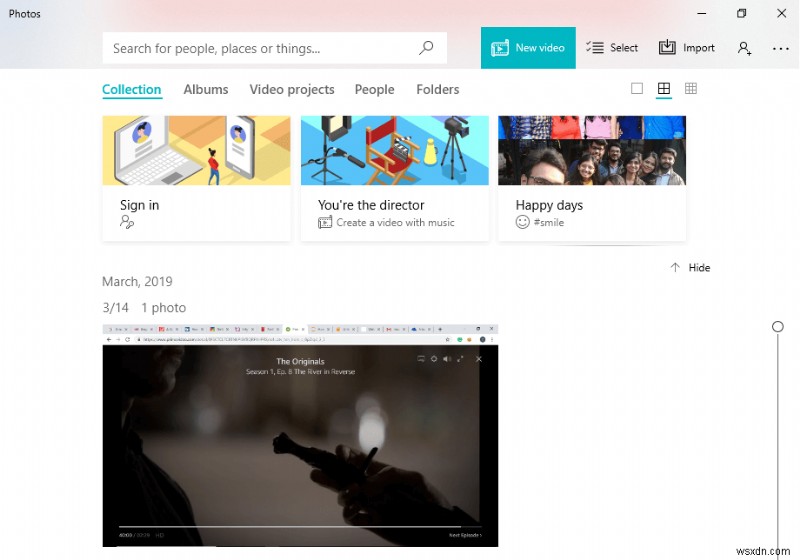Open the three-dot more menu

point(781,49)
